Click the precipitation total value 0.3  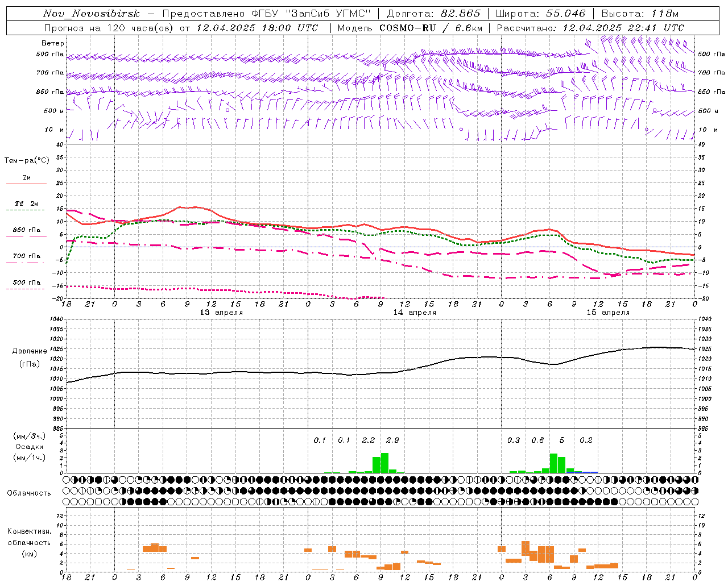coord(514,440)
